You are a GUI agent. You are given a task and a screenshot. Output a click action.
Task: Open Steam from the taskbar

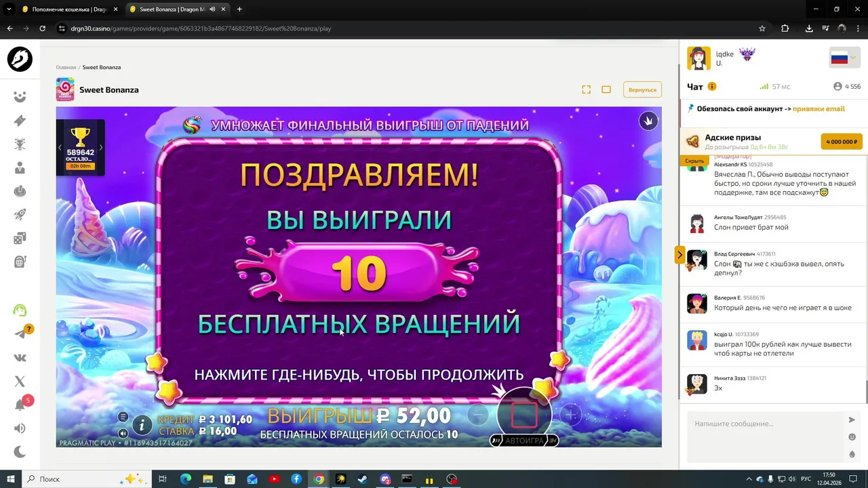(363, 479)
